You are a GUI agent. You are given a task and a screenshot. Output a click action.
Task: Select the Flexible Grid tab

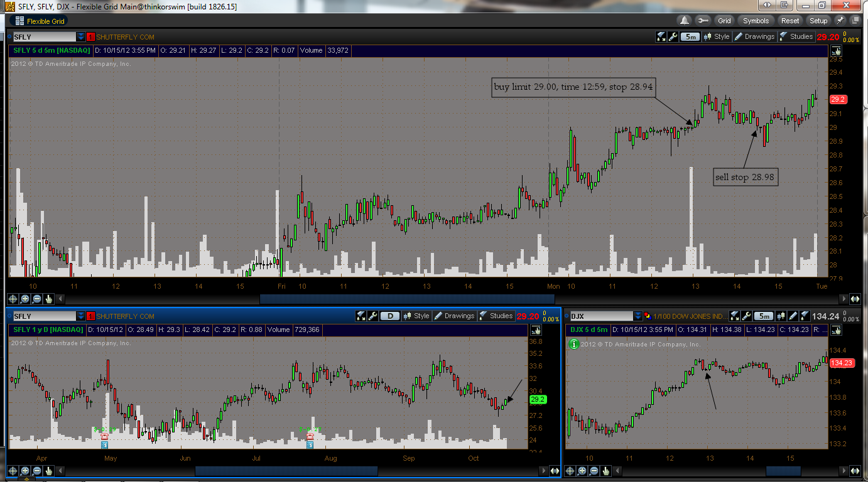point(39,21)
